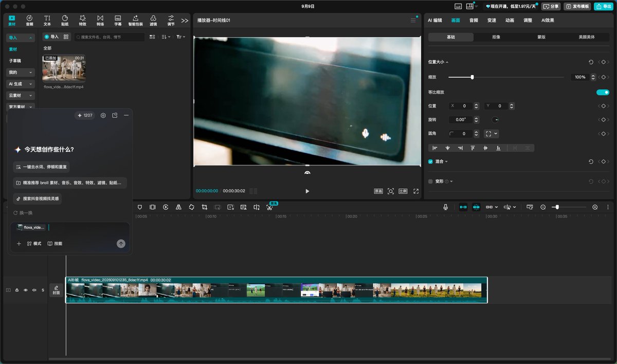Switch to the 动画 animation tab
617x364 pixels.
click(510, 20)
